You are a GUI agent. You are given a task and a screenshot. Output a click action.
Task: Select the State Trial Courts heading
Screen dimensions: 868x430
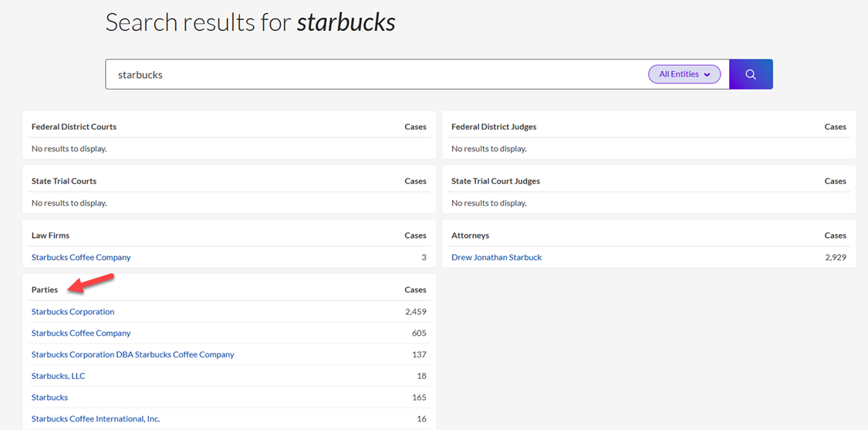pyautogui.click(x=64, y=181)
